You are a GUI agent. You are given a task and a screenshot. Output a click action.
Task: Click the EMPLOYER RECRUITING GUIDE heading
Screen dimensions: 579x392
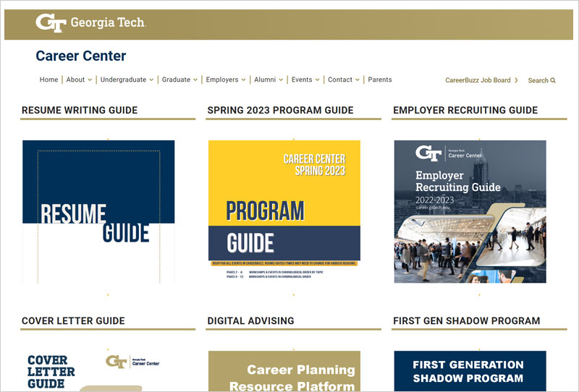[465, 111]
